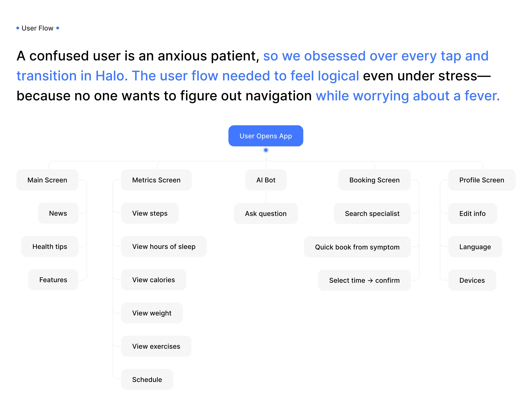Click the blue connector dot below User Opens App
This screenshot has width=532, height=413.
coord(266,150)
